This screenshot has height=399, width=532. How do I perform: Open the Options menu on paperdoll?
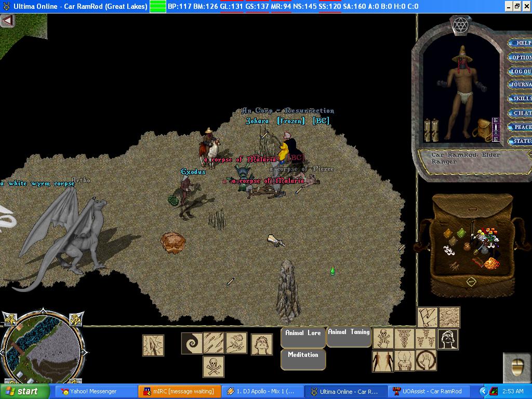tap(520, 57)
